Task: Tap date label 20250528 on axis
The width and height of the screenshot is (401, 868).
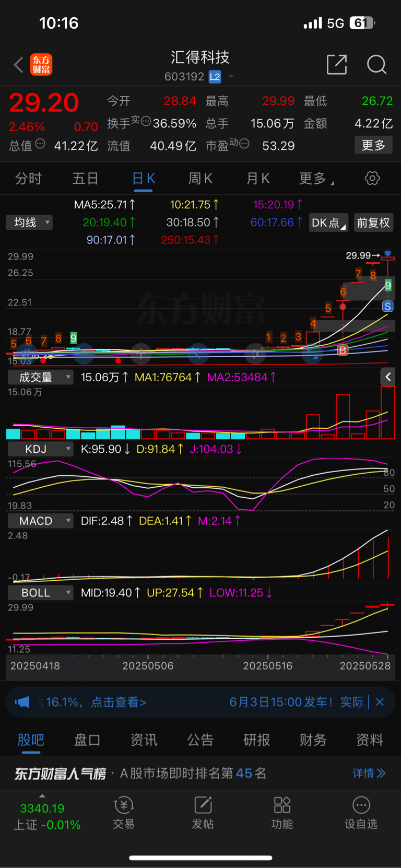Action: (365, 666)
